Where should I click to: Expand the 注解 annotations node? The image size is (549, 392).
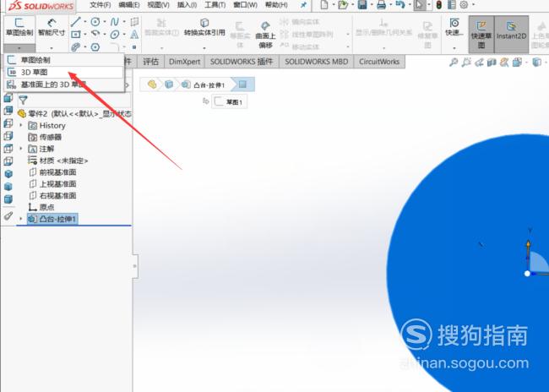coord(20,149)
